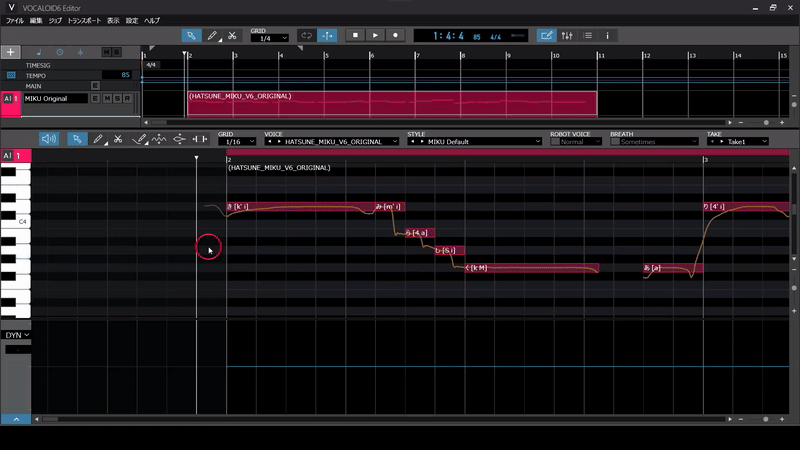The image size is (800, 450).
Task: Click the MIKU Original track name field
Action: tap(56, 98)
